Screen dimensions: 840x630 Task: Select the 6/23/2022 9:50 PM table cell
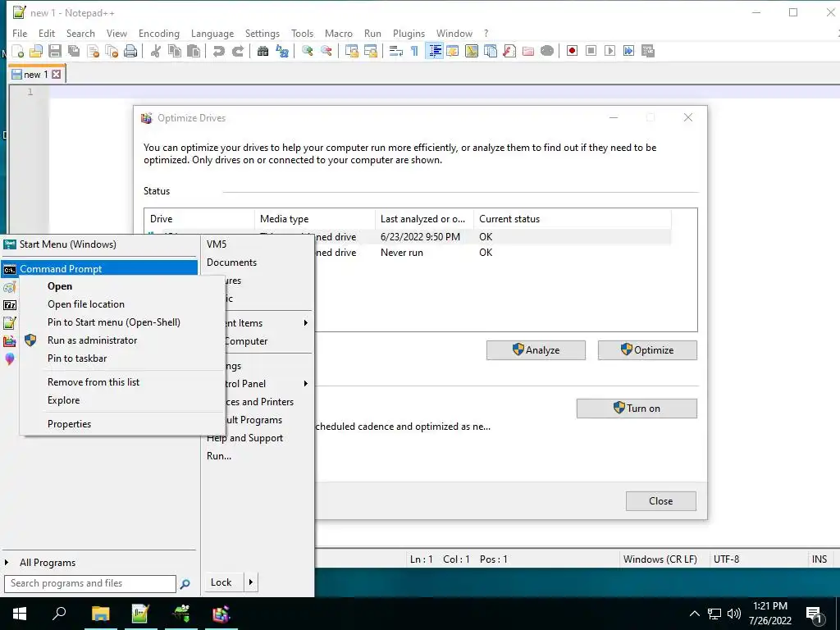(421, 237)
